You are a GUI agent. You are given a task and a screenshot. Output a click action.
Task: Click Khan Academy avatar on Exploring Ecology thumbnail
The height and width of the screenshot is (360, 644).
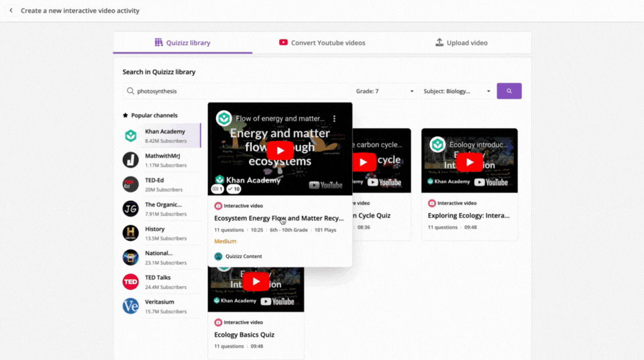pyautogui.click(x=437, y=145)
